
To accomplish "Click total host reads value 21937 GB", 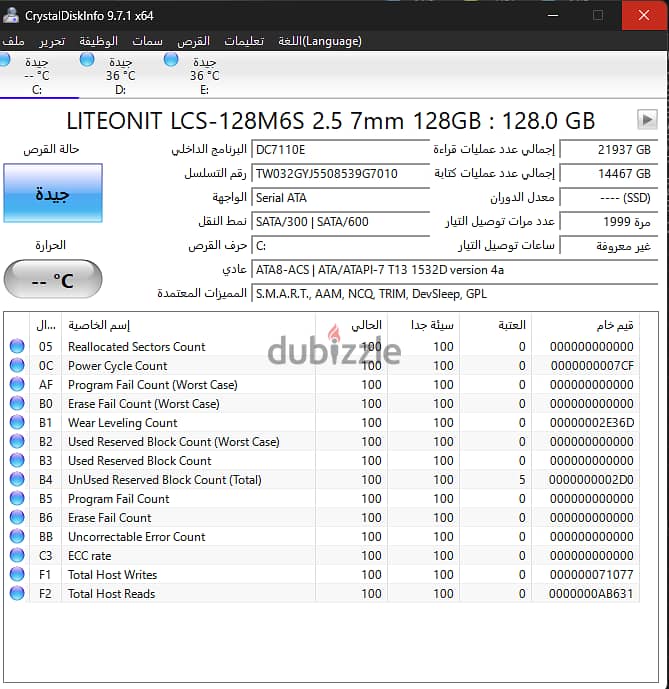I will click(609, 150).
